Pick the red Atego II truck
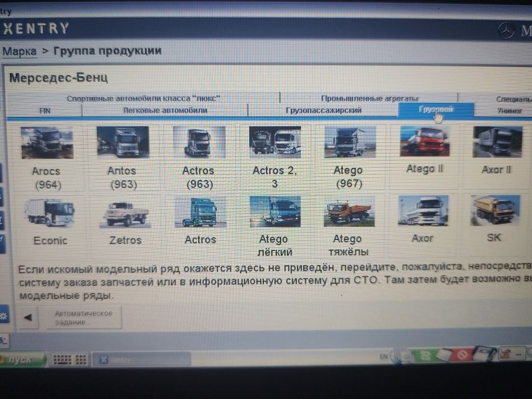The height and width of the screenshot is (399, 532). (425, 141)
